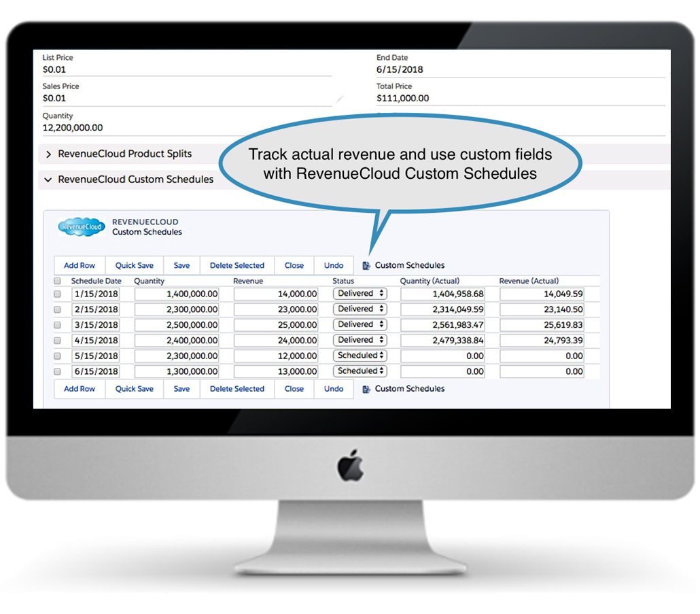Click the Schedule Date column header
This screenshot has height=614, width=700.
pos(96,281)
